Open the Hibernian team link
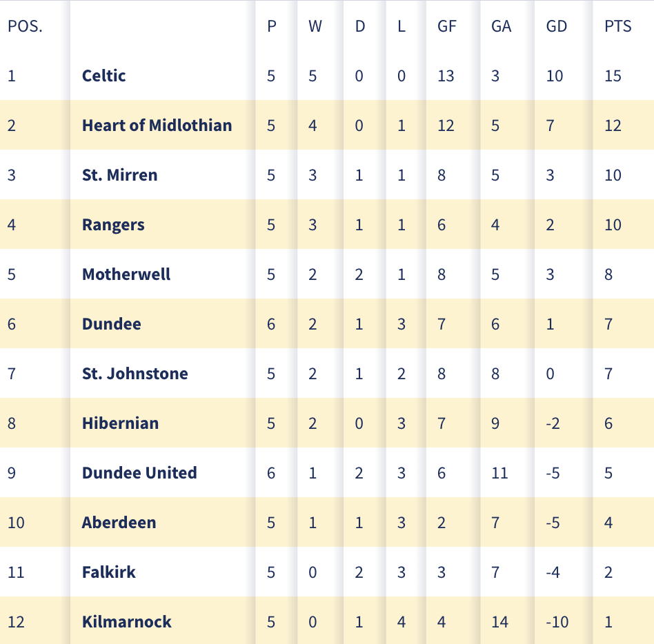Image resolution: width=654 pixels, height=644 pixels. pyautogui.click(x=120, y=423)
